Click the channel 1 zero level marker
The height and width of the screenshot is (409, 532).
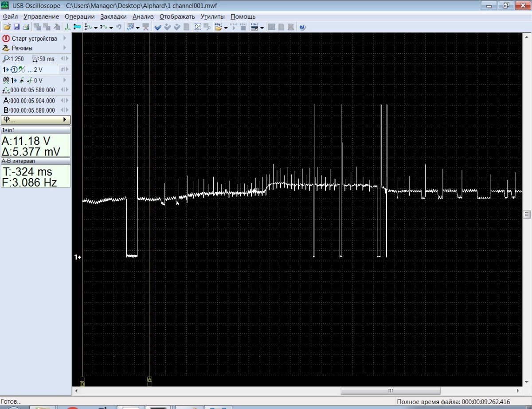coord(77,257)
